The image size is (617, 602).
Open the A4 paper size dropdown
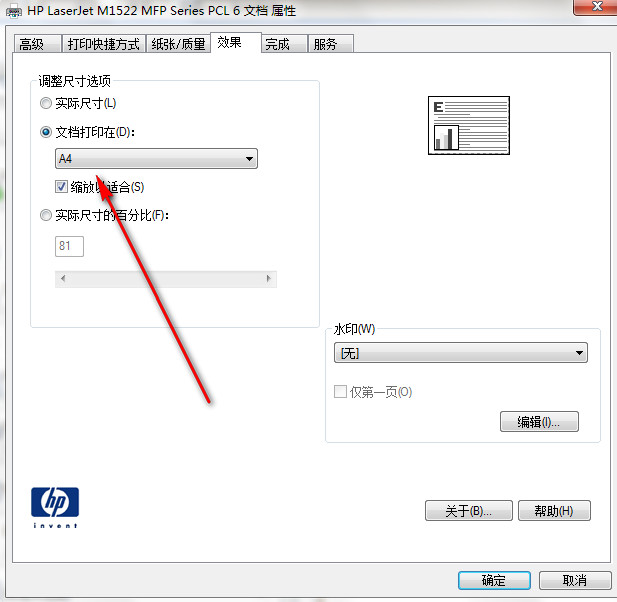(x=156, y=159)
